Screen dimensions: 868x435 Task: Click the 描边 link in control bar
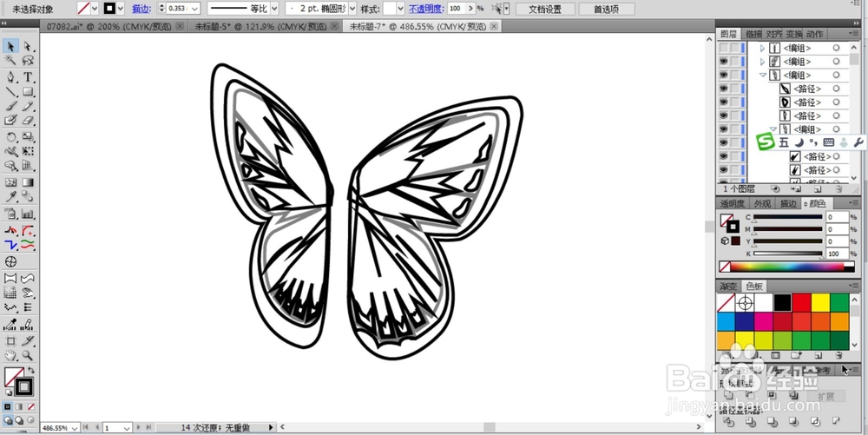point(141,9)
